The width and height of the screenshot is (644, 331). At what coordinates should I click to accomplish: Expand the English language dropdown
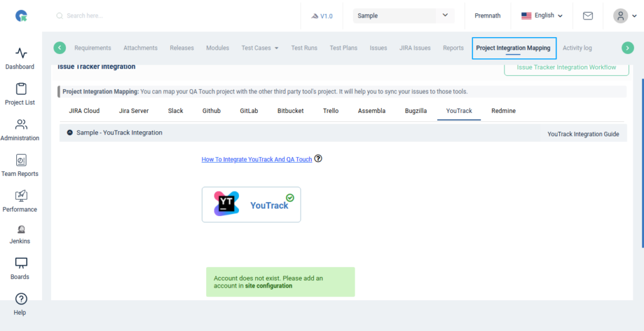(541, 16)
